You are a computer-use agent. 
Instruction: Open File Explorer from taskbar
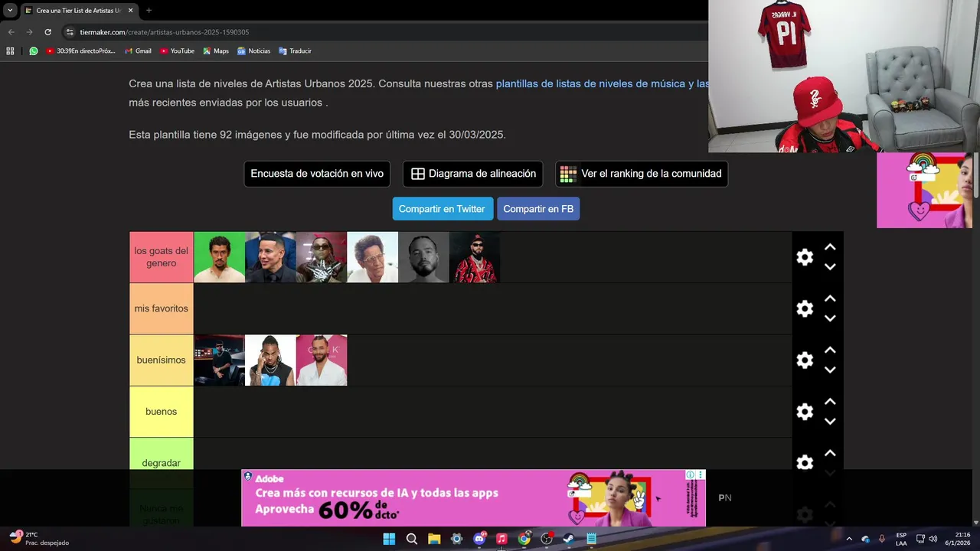pos(434,539)
